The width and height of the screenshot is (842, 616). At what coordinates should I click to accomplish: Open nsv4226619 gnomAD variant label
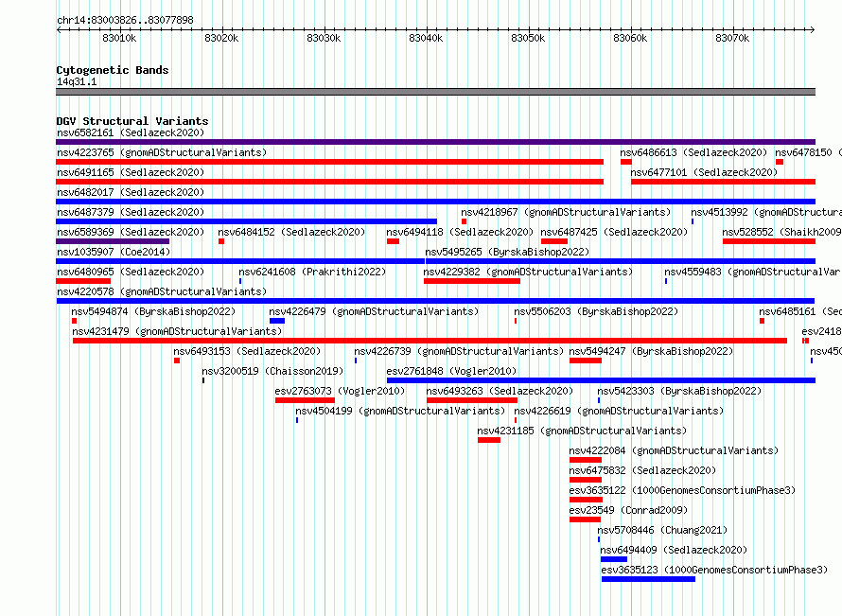(619, 411)
